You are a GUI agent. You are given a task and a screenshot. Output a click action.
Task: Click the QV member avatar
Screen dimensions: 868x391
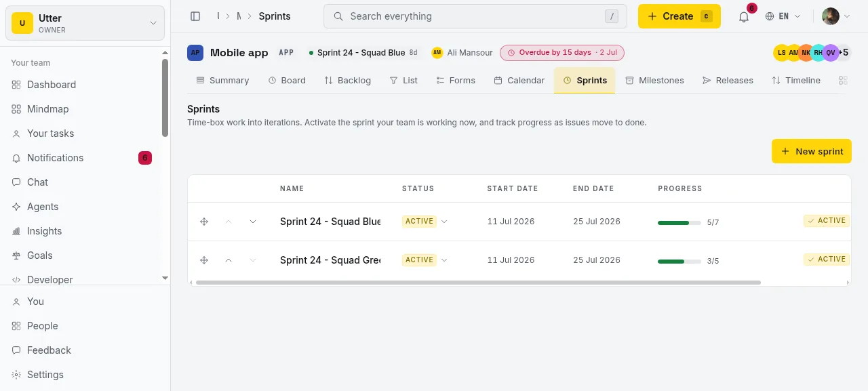(x=831, y=53)
